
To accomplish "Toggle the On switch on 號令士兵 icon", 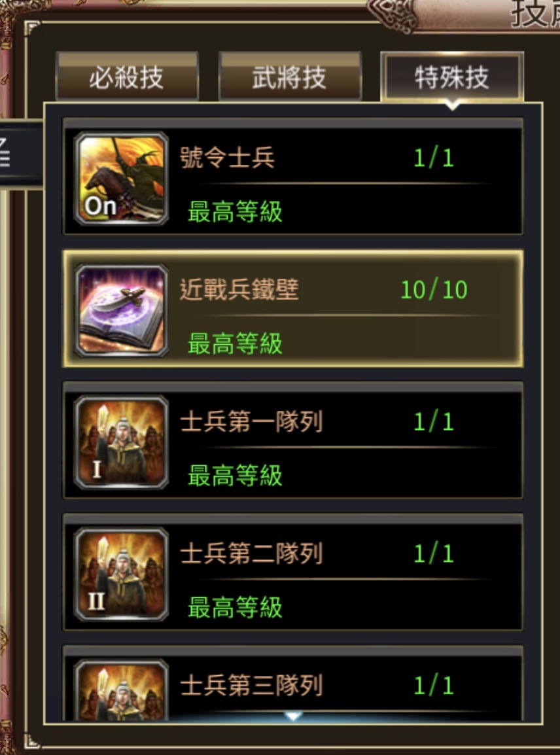I will click(x=100, y=207).
